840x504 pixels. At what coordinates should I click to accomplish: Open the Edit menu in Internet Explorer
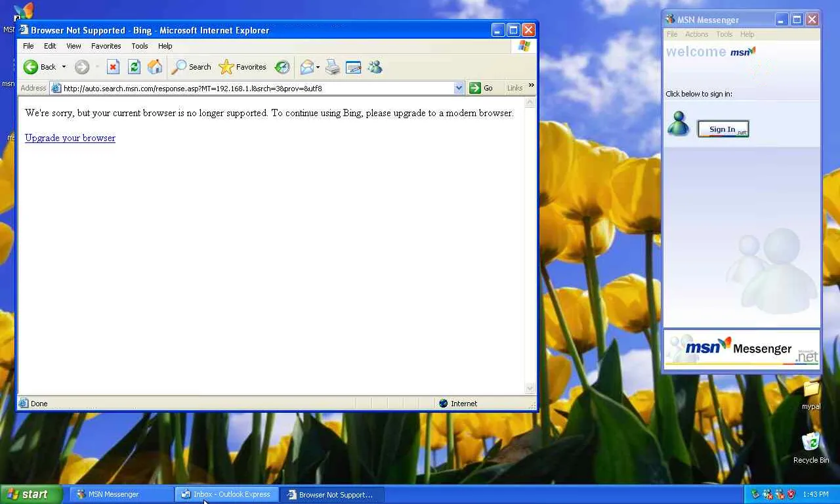(50, 46)
